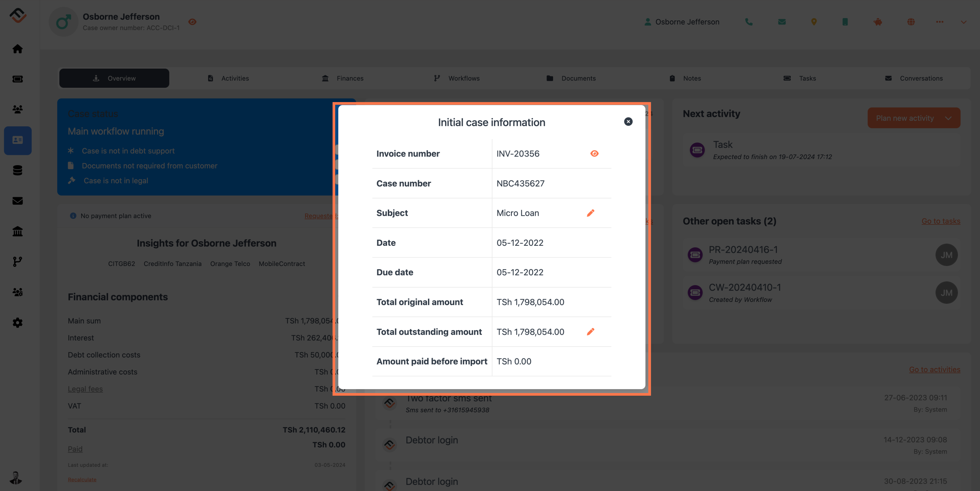Expand Plan new activity dropdown arrow
The width and height of the screenshot is (980, 491).
coord(948,118)
